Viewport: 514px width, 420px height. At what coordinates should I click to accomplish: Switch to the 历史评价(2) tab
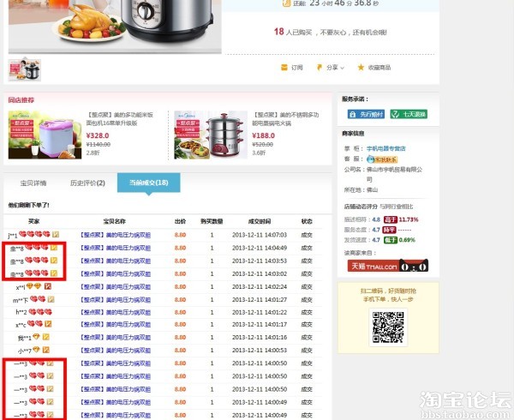pos(87,183)
